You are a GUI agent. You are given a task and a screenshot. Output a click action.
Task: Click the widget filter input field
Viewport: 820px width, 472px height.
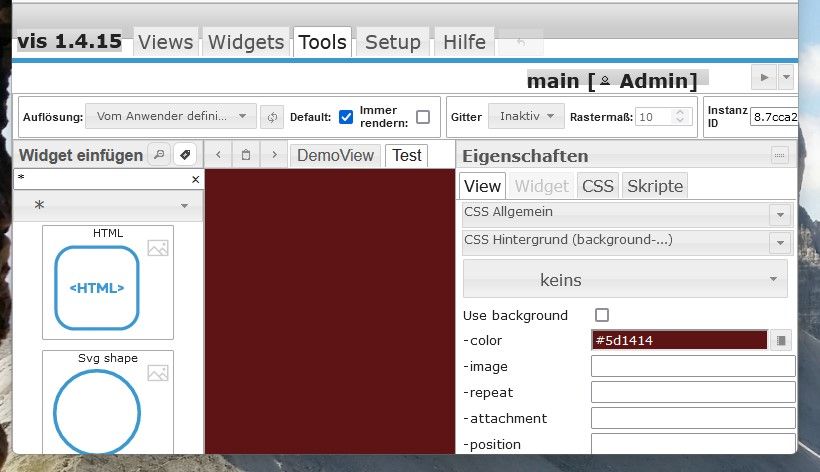[x=102, y=179]
